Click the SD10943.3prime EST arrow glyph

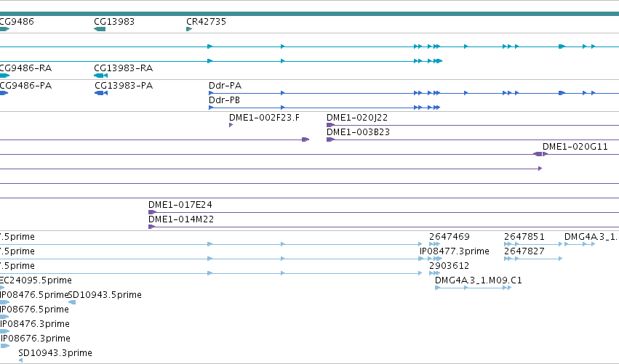20,360
